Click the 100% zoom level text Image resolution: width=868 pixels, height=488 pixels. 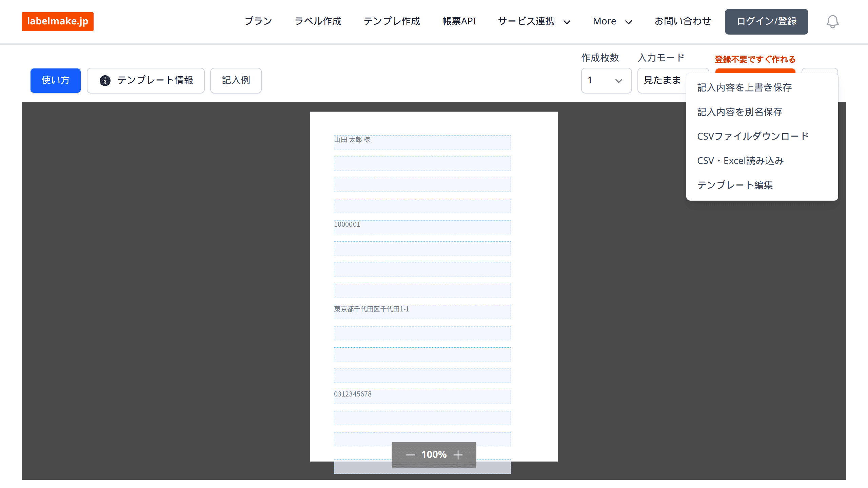click(434, 455)
